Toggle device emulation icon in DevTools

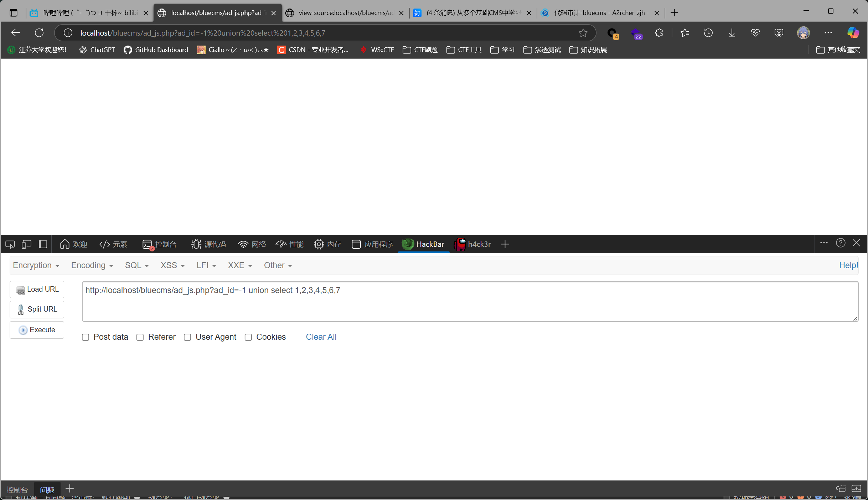click(x=26, y=244)
